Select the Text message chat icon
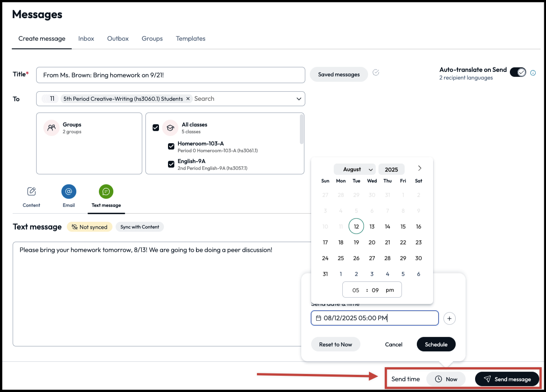The width and height of the screenshot is (546, 392). coord(106,191)
